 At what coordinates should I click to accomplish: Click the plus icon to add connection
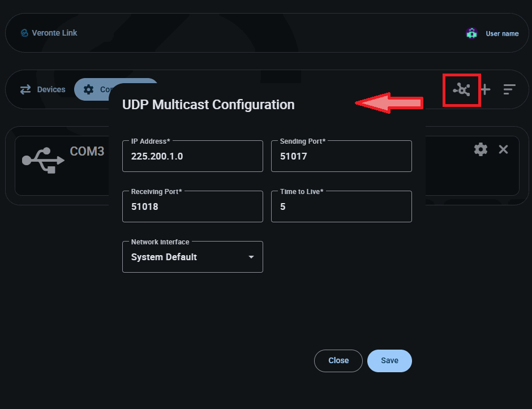click(485, 89)
